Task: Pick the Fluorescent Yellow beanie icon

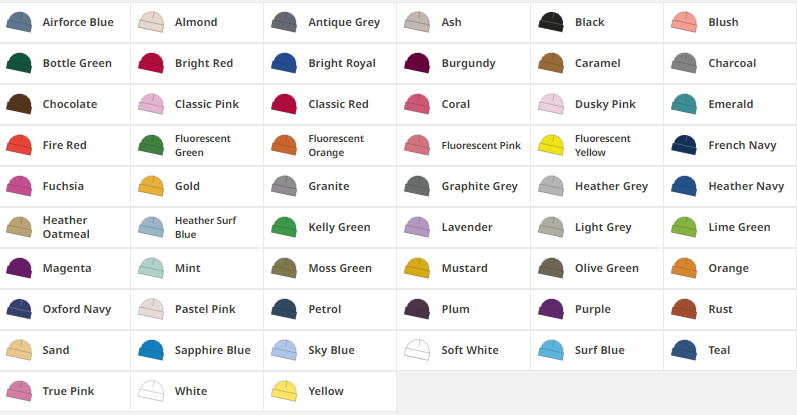Action: 551,145
